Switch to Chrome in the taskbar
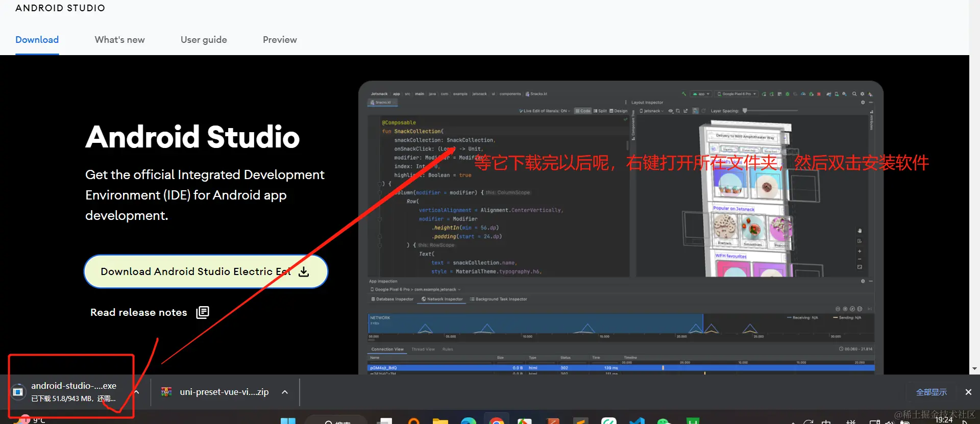 point(496,419)
